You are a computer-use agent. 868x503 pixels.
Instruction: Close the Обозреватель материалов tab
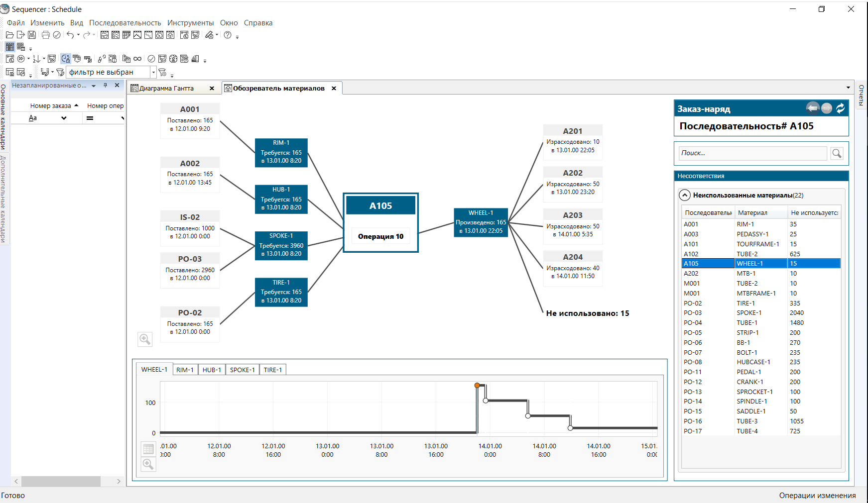[x=334, y=88]
